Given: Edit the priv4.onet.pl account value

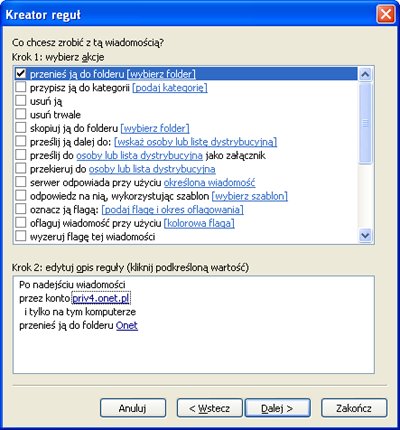Looking at the screenshot, I should click(101, 298).
